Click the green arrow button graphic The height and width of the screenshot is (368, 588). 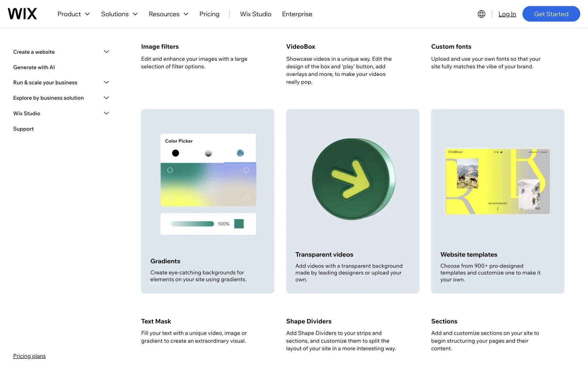point(353,179)
